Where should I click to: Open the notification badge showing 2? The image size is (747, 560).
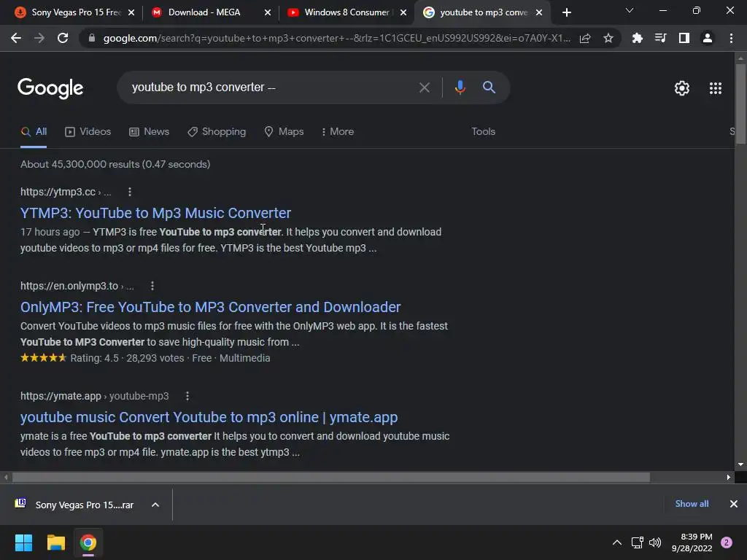(727, 542)
